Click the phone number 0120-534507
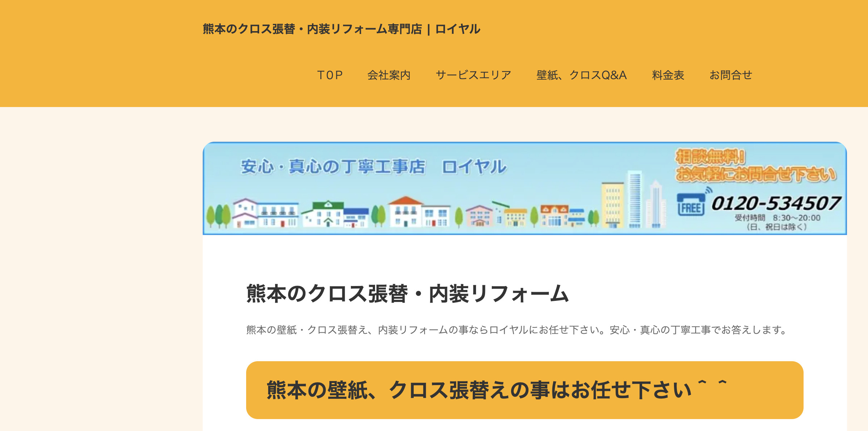 776,203
